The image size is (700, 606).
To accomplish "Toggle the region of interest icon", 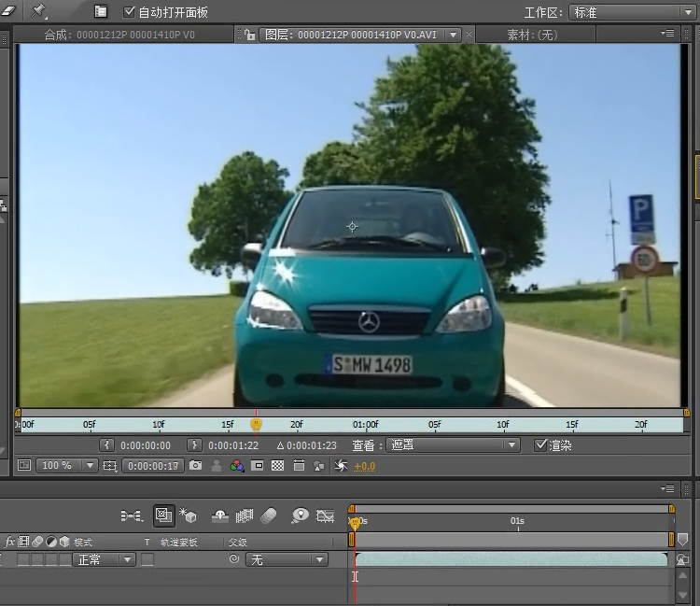I will click(x=258, y=466).
